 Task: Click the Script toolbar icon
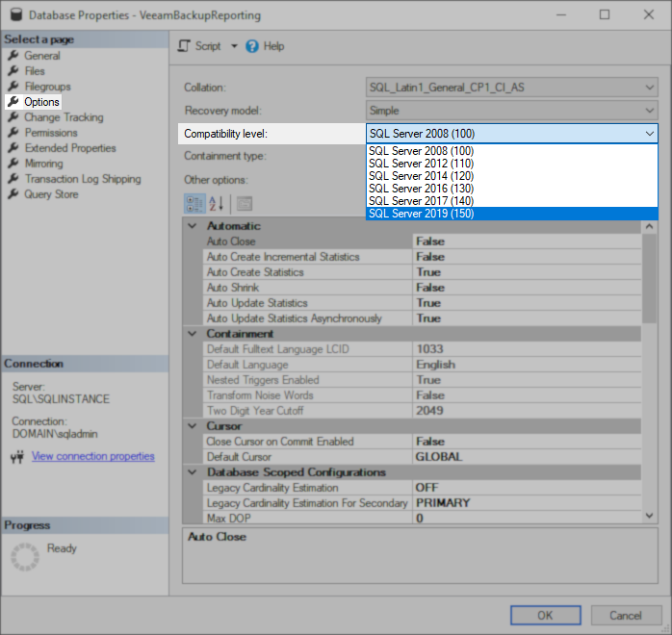click(184, 46)
